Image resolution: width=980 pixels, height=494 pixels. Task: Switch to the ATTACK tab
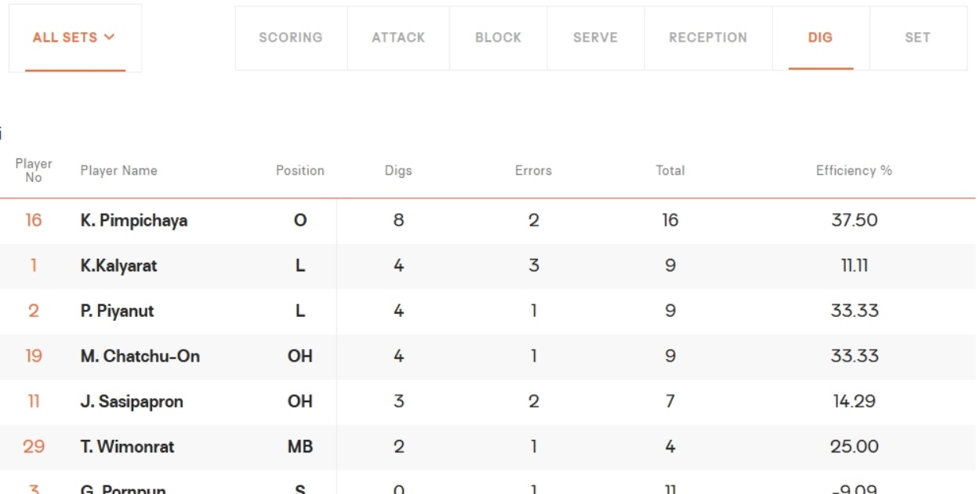coord(398,38)
